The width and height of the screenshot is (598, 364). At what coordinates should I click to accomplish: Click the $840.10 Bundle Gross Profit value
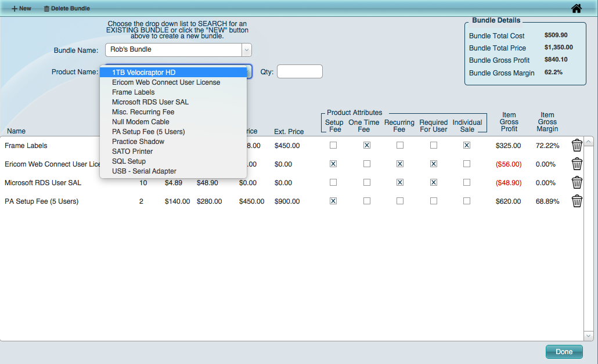(x=556, y=59)
